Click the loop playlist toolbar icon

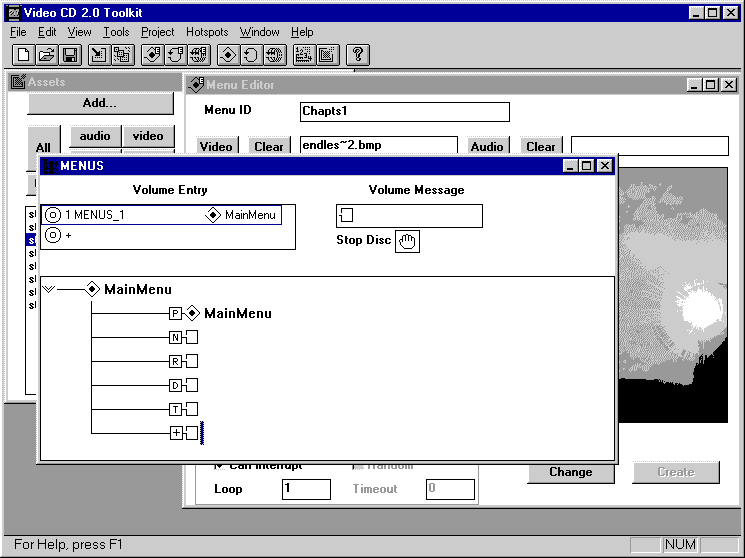click(x=251, y=55)
